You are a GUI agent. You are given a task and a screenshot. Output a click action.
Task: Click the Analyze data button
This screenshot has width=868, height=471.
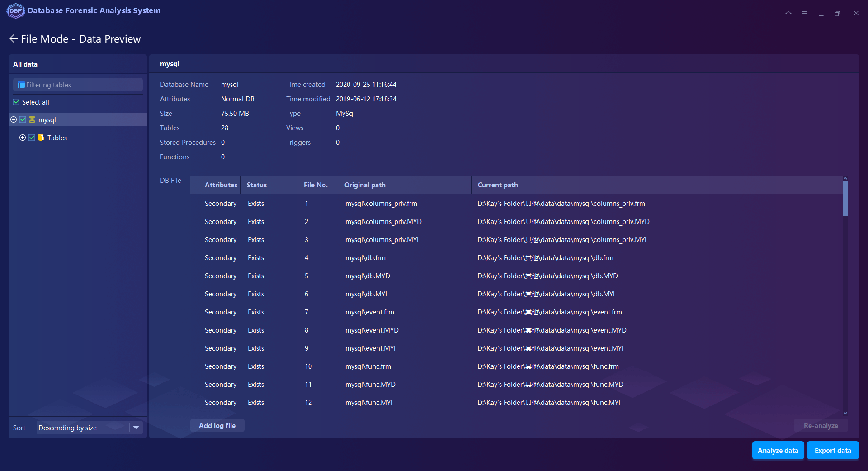point(778,451)
